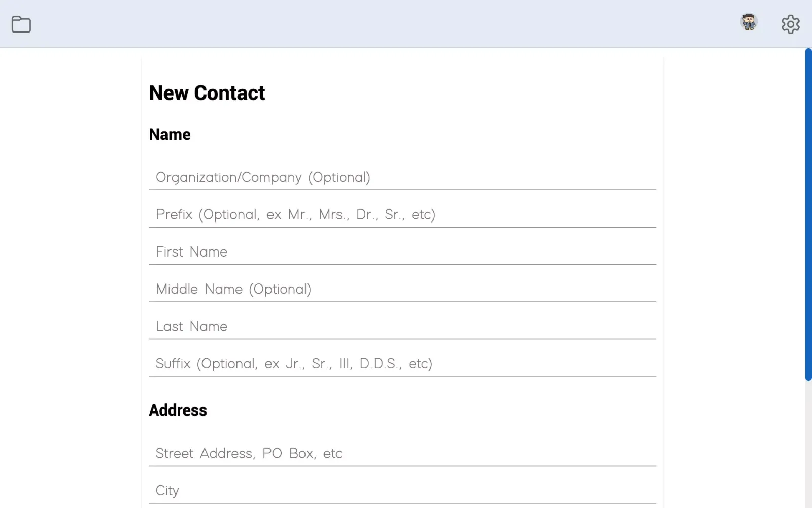
Task: Click scrollbar track below the blue thumb
Action: (808, 447)
